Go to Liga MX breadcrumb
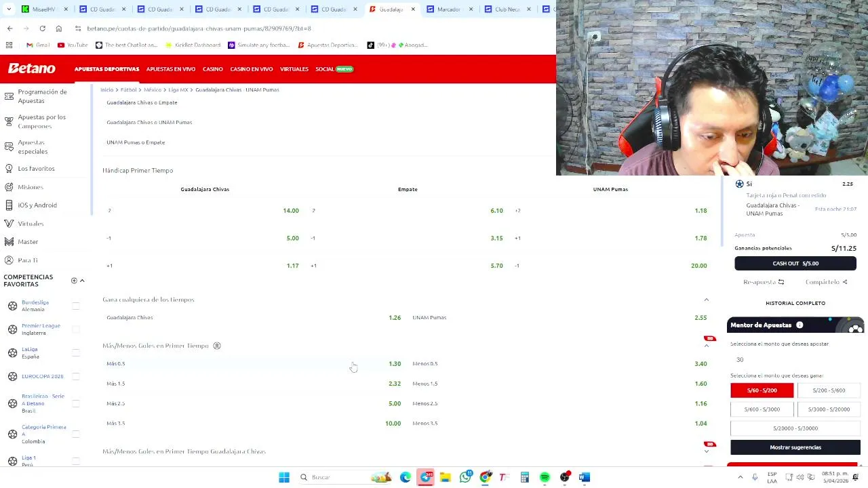Viewport: 868px width, 488px height. pyautogui.click(x=178, y=89)
